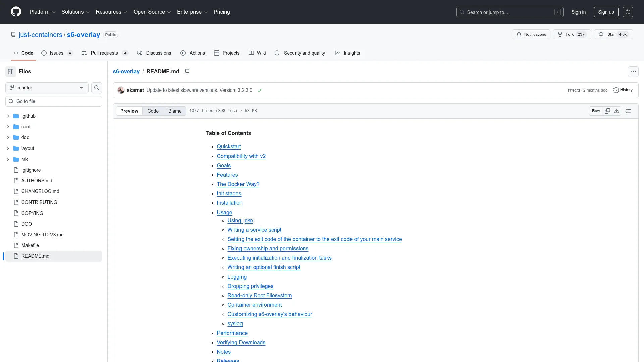Jump to Quickstart section link
This screenshot has height=362, width=644.
[229, 147]
